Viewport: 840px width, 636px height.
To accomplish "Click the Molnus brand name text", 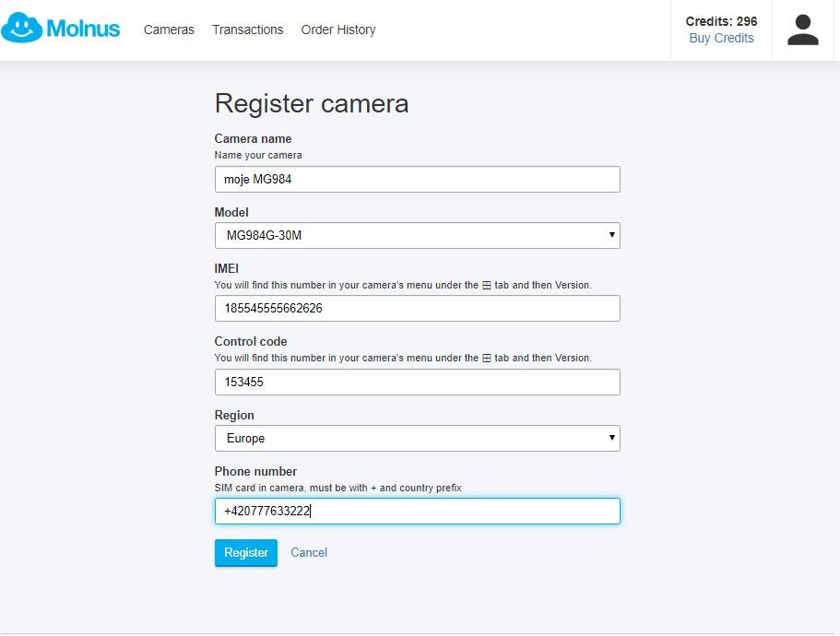I will (x=83, y=29).
